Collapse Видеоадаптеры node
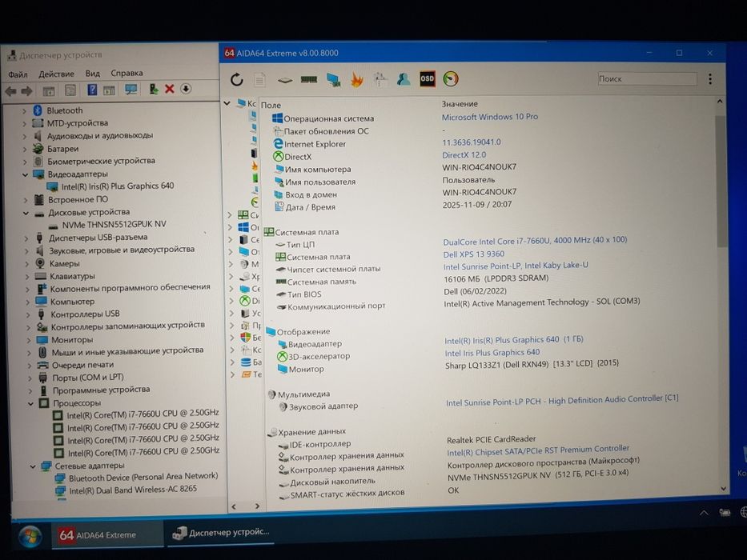This screenshot has width=747, height=560. click(26, 174)
